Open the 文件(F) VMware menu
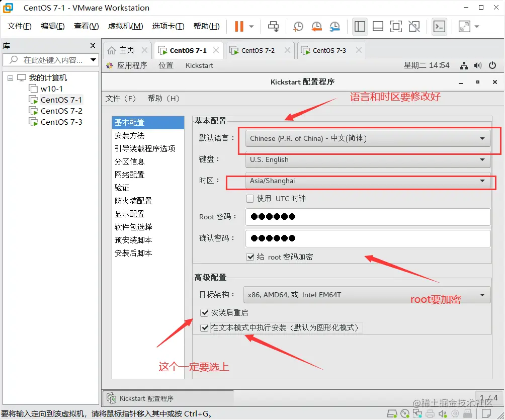Viewport: 505px width, 420px height. [19, 26]
